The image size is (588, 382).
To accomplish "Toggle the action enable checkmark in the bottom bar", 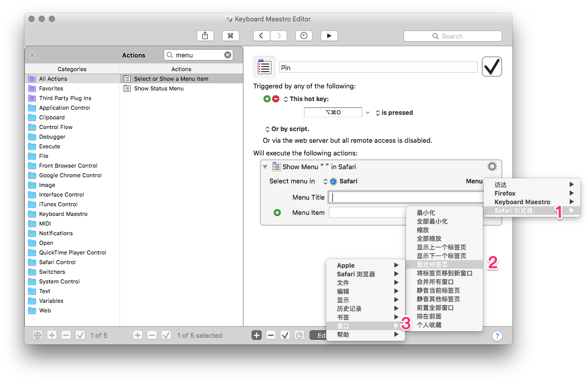I will 285,335.
